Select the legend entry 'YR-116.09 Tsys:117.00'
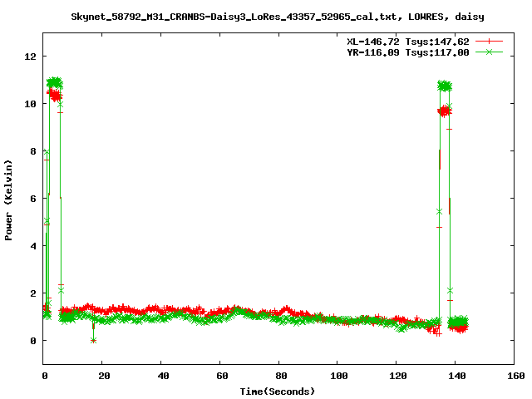 408,52
